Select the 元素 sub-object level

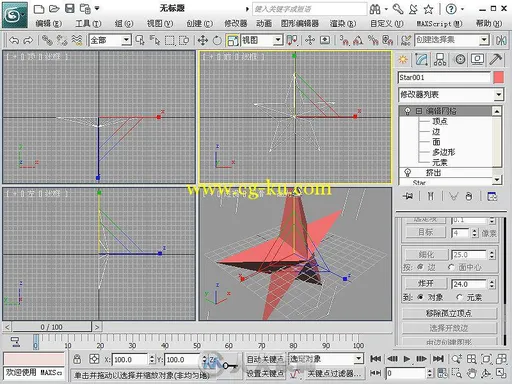(440, 163)
